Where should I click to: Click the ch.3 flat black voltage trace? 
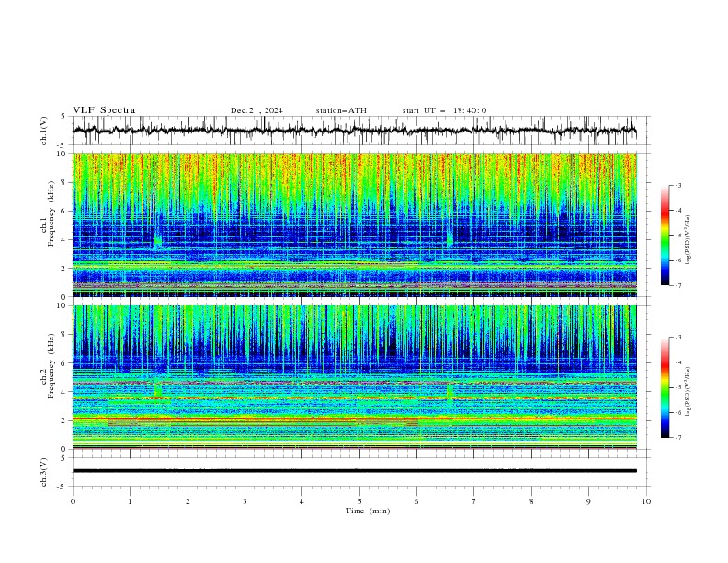(354, 471)
